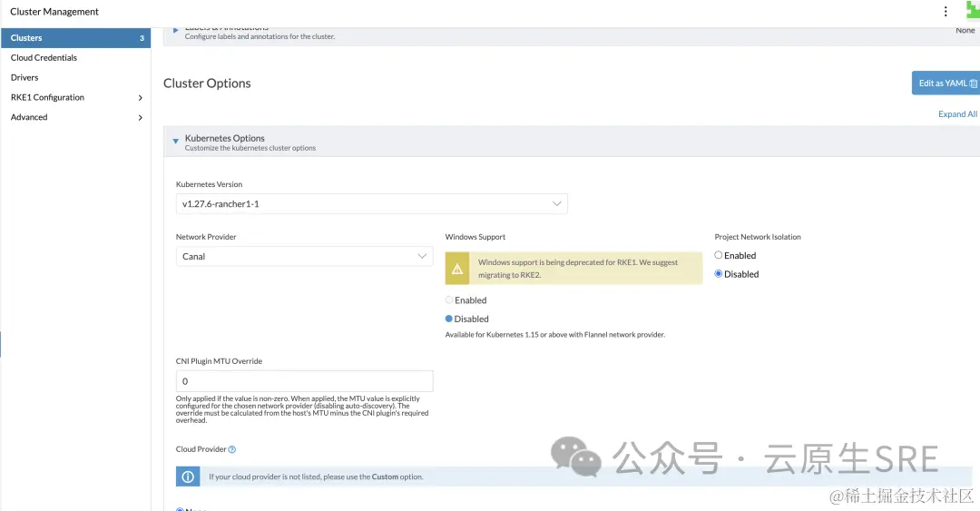Click the 'Customize the kubernetes cluster options' subtitle
Image resolution: width=980 pixels, height=511 pixels.
click(x=250, y=148)
